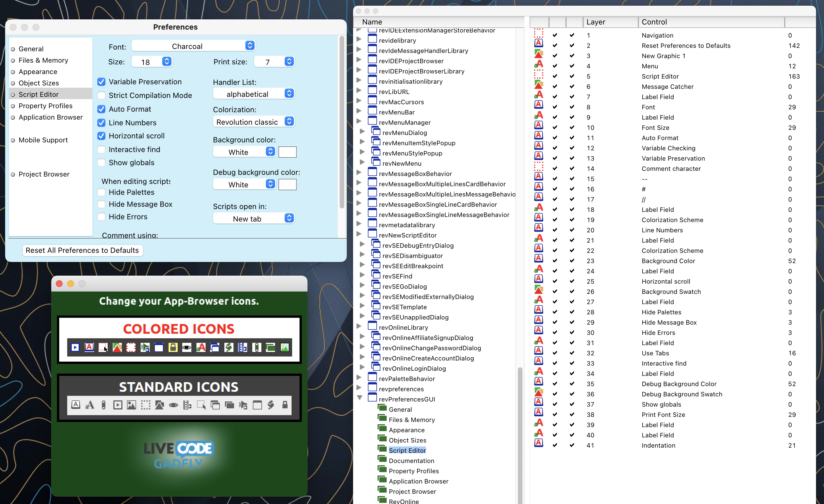The image size is (824, 504).
Task: Click the colored group icon with red dotted border
Action: [131, 347]
